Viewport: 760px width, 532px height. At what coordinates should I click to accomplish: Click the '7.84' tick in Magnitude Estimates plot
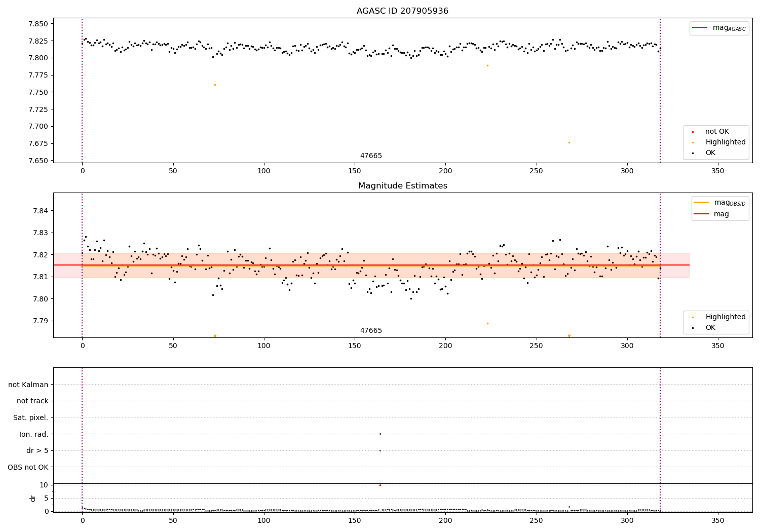(40, 211)
